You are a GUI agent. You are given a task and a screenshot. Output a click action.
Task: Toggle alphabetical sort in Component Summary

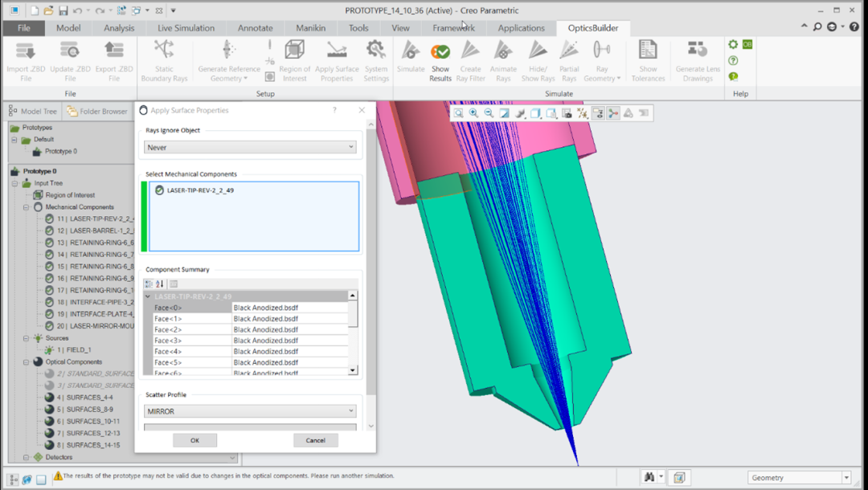[x=159, y=284]
